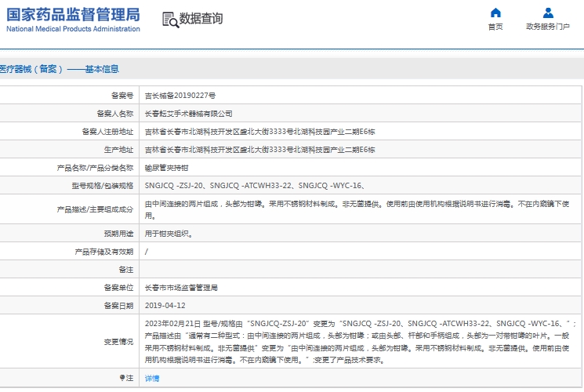The width and height of the screenshot is (584, 392).
Task: Click the 国家药品监督管理局 logo
Action: click(x=73, y=20)
